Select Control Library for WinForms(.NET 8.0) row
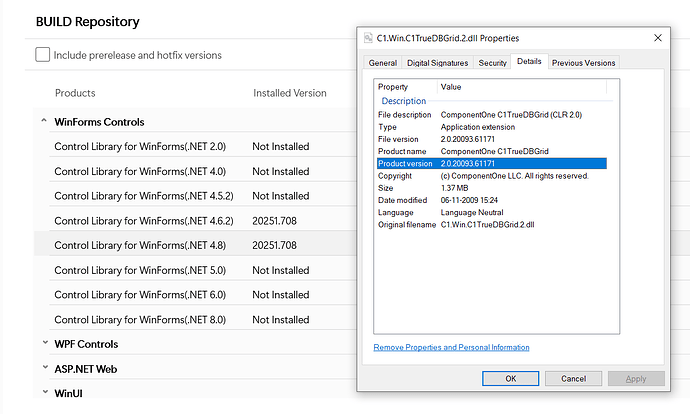 pos(196,319)
